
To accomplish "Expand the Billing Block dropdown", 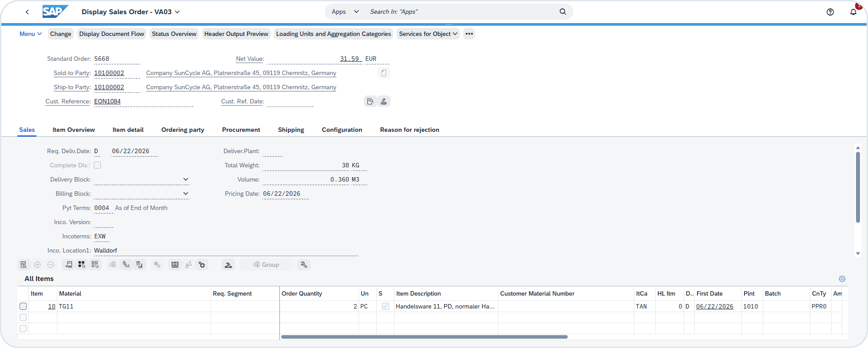I will [186, 194].
